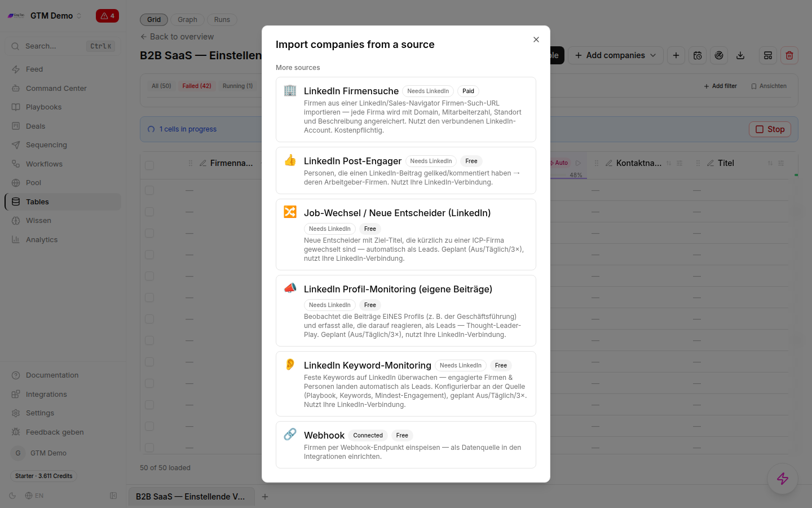The image size is (812, 508).
Task: Toggle dark mode moon icon
Action: pos(12,496)
